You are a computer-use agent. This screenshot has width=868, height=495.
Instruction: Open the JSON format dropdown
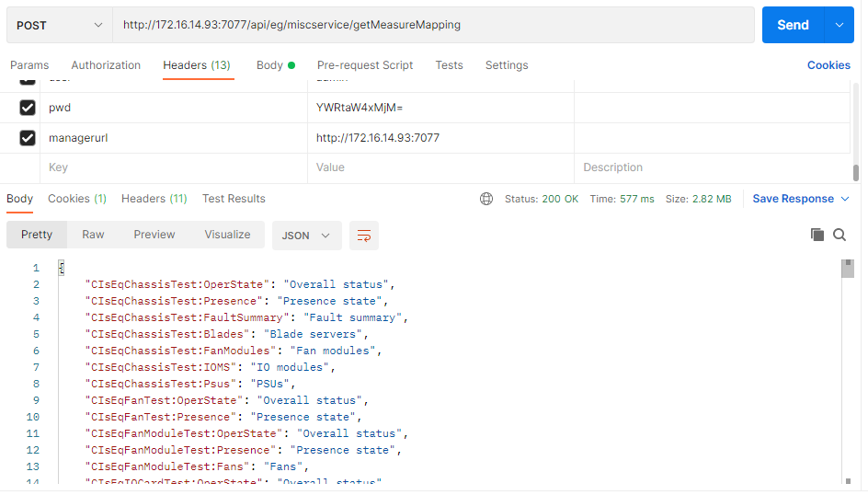[307, 236]
